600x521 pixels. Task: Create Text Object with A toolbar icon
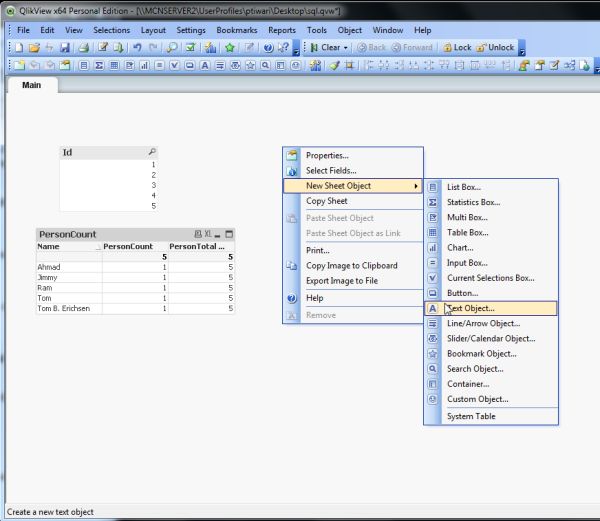[x=205, y=65]
